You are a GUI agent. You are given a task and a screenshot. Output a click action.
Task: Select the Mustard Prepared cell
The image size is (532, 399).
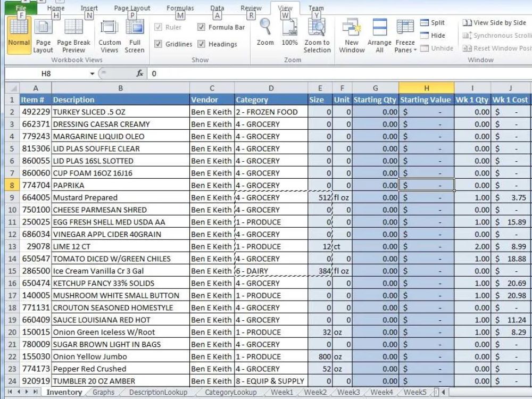(x=120, y=197)
